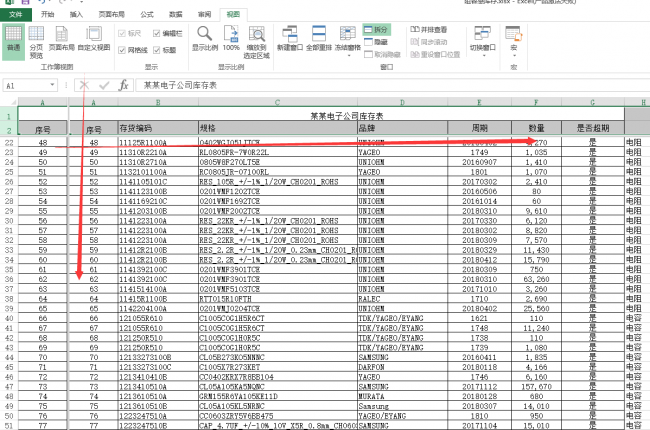The width and height of the screenshot is (650, 430).
Task: Reset zoom with the 100% button
Action: point(231,39)
